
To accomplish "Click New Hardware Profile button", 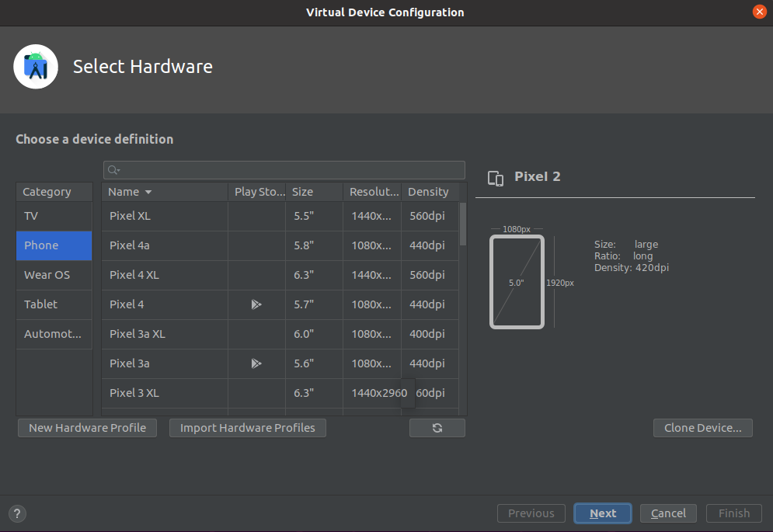I will [x=87, y=428].
